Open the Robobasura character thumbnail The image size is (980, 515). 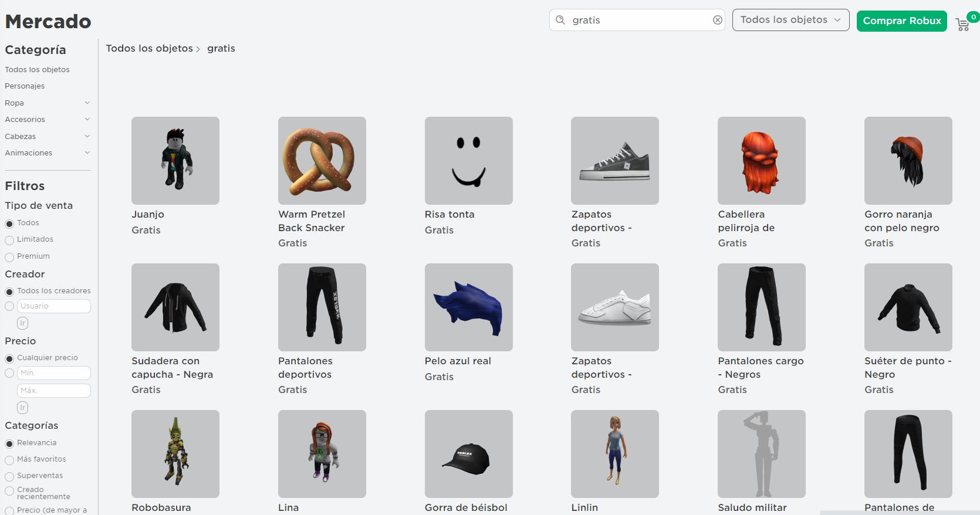[x=175, y=454]
